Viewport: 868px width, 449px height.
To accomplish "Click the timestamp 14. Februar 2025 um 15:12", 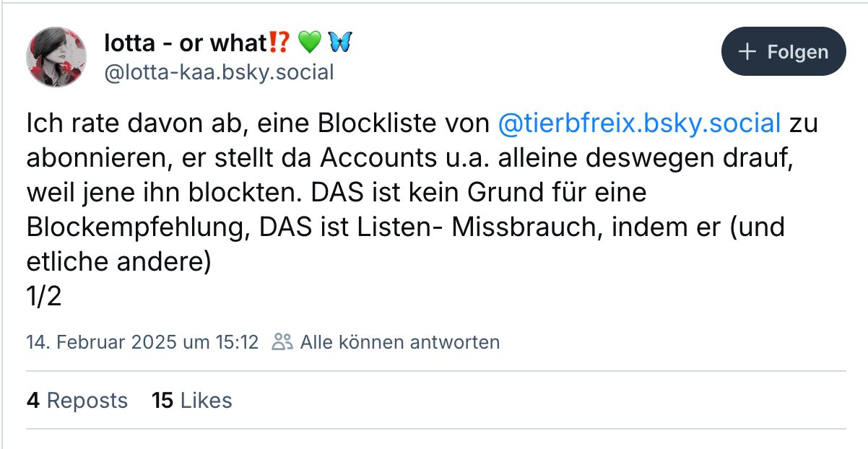I will point(142,341).
